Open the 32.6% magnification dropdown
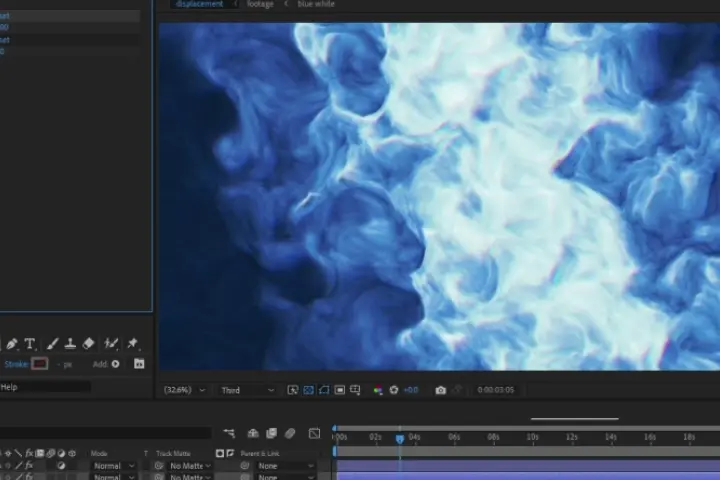 coord(185,390)
